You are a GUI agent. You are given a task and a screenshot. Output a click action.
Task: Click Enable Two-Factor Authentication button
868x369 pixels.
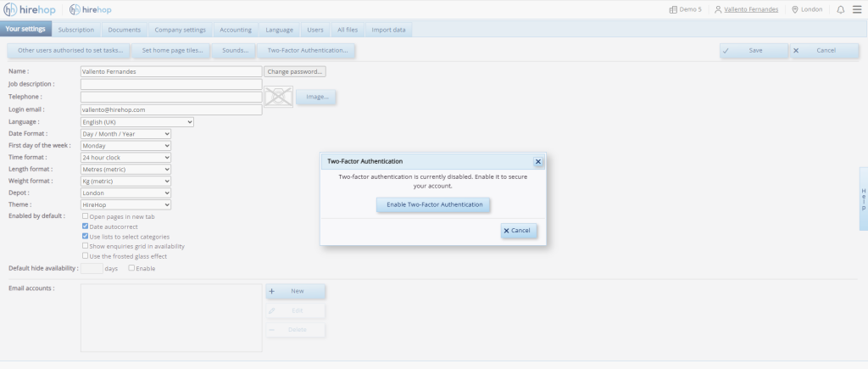tap(433, 204)
